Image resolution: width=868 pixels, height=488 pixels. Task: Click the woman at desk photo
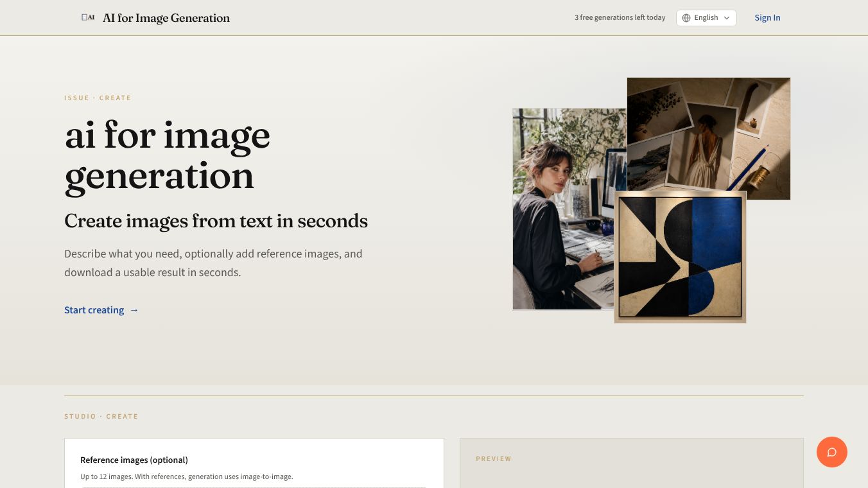pos(563,209)
